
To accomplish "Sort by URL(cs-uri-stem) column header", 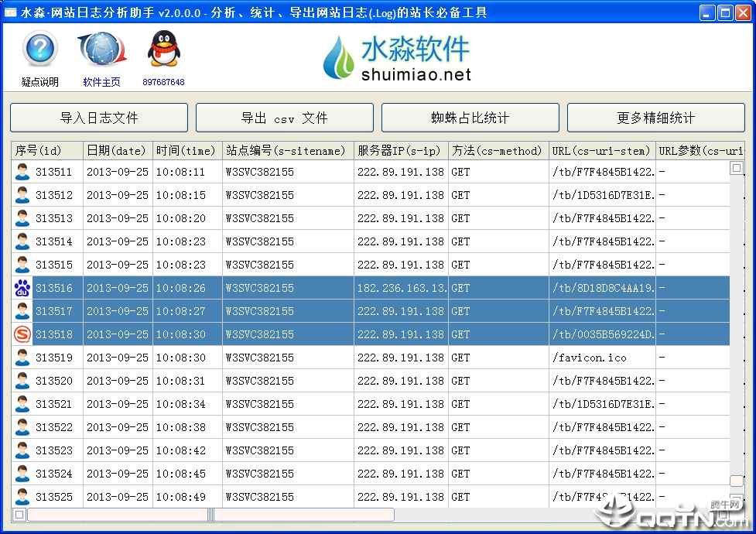I will (602, 150).
